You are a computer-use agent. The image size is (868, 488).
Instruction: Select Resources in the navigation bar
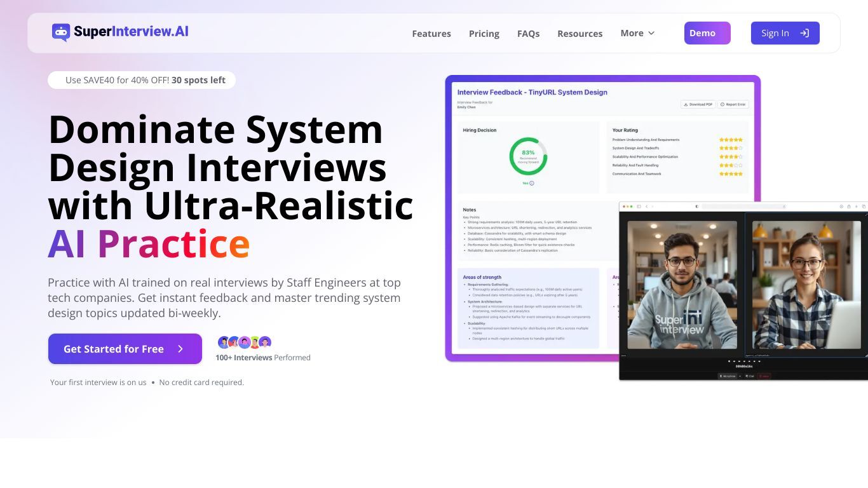pos(580,34)
